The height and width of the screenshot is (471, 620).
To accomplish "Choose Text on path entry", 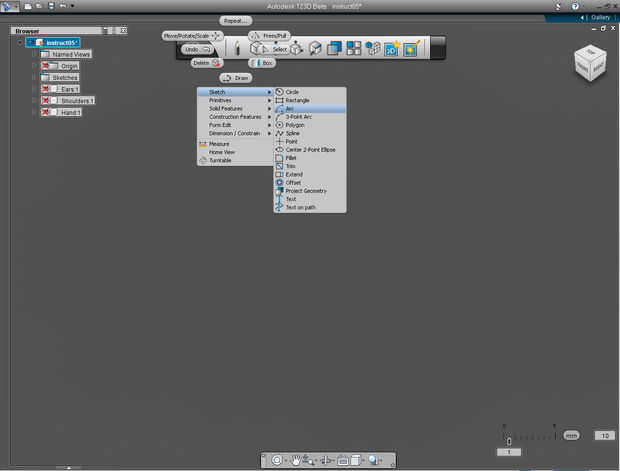I will point(310,207).
